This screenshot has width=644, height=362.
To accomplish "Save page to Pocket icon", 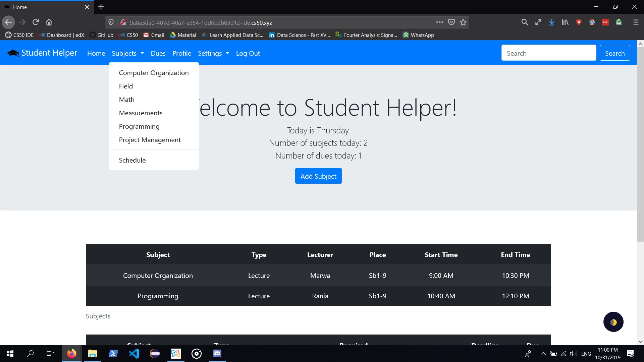I will [x=451, y=22].
